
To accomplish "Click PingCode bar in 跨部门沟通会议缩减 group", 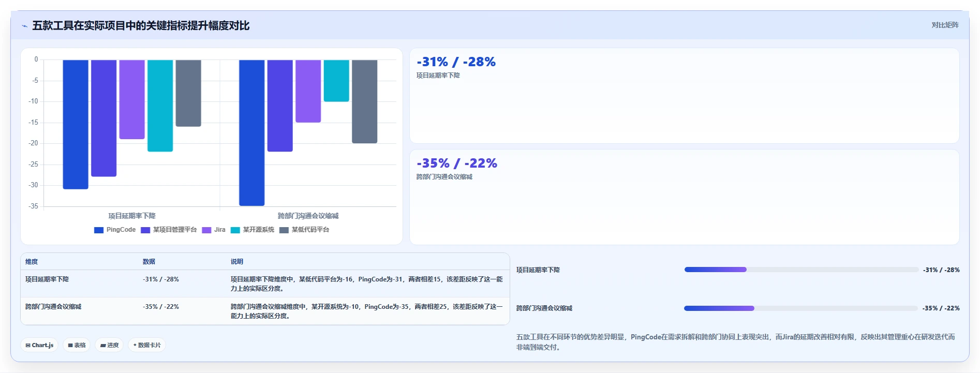I will coord(252,132).
